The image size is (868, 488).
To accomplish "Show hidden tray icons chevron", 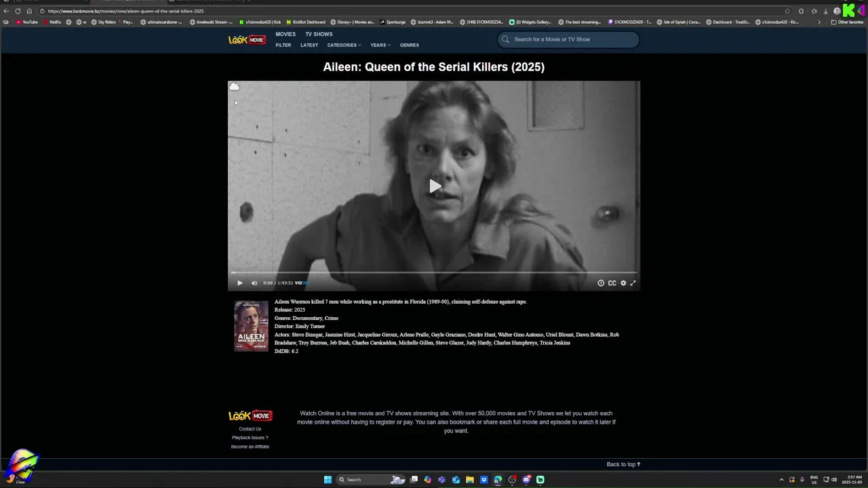I will (782, 480).
